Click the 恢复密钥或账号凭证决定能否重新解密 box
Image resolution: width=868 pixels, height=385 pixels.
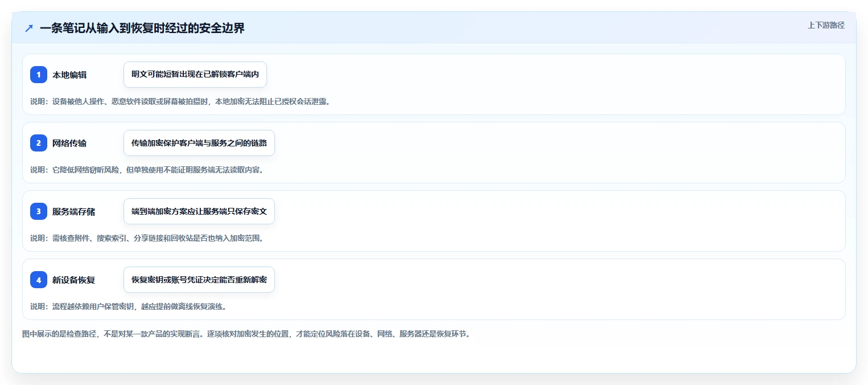199,280
